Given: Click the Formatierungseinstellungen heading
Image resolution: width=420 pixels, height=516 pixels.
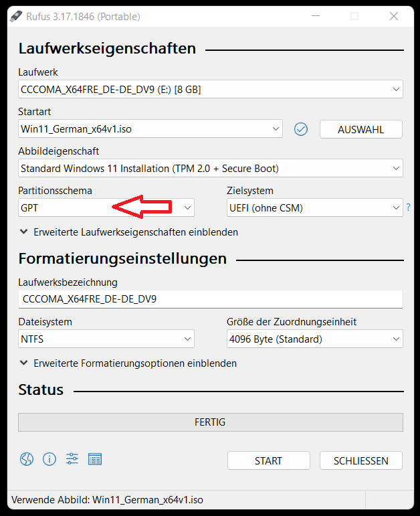Looking at the screenshot, I should pos(122,258).
